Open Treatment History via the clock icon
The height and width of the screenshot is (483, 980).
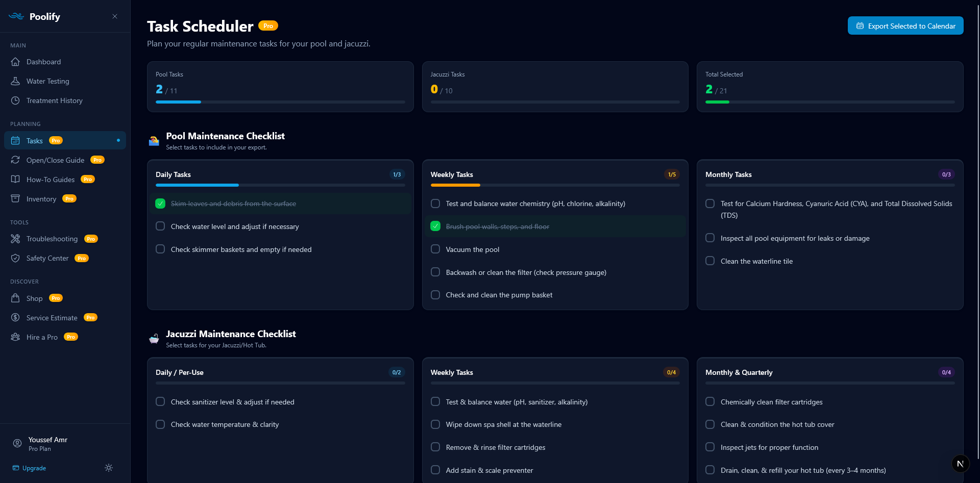point(16,100)
